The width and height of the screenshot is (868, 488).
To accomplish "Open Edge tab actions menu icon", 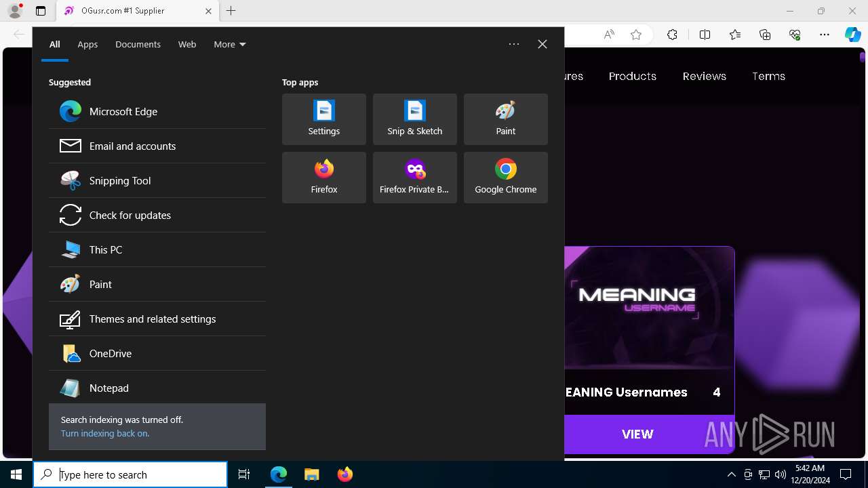I will click(41, 11).
